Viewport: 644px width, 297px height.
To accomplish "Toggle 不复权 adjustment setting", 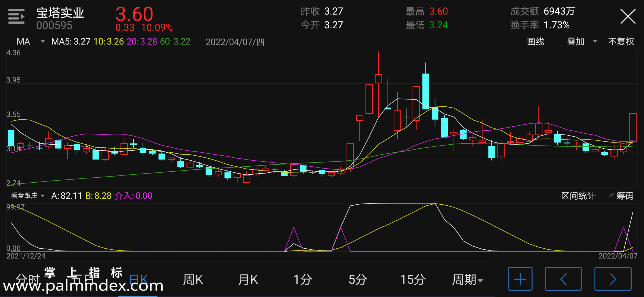I will (x=621, y=42).
